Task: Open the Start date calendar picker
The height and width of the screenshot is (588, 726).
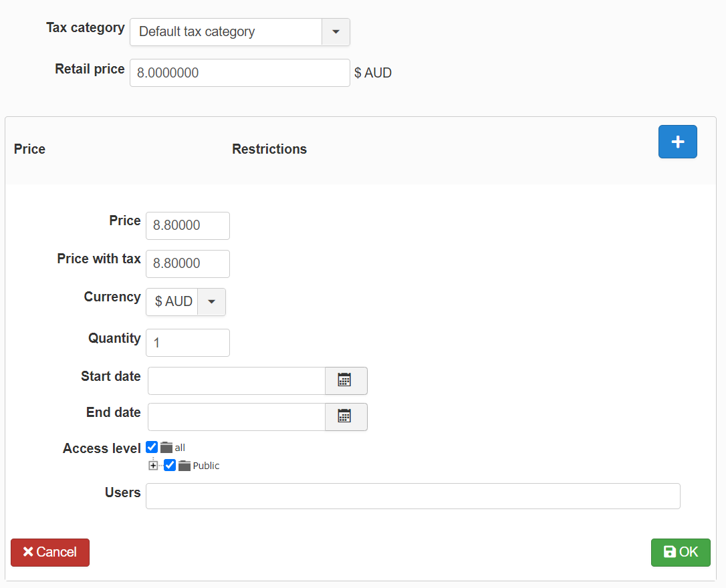Action: pos(345,380)
